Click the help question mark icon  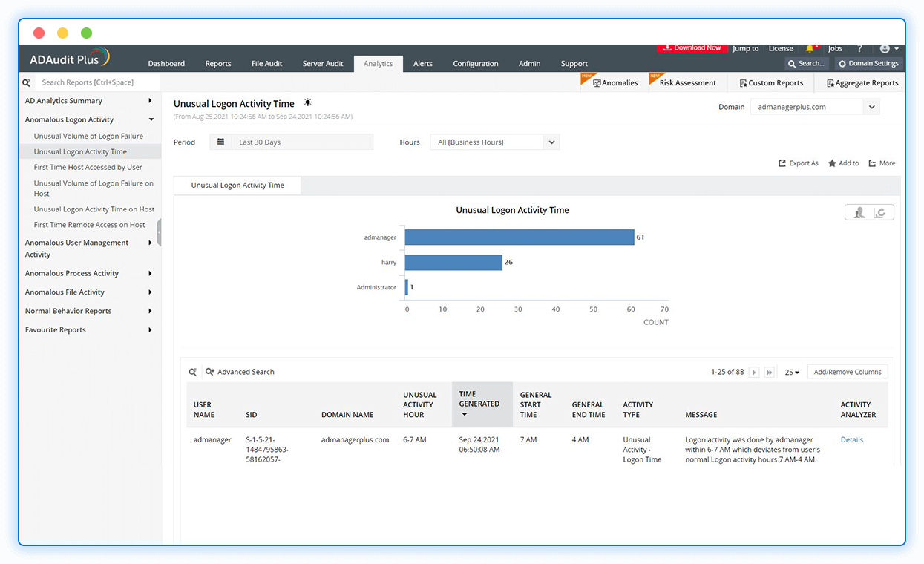pos(859,48)
